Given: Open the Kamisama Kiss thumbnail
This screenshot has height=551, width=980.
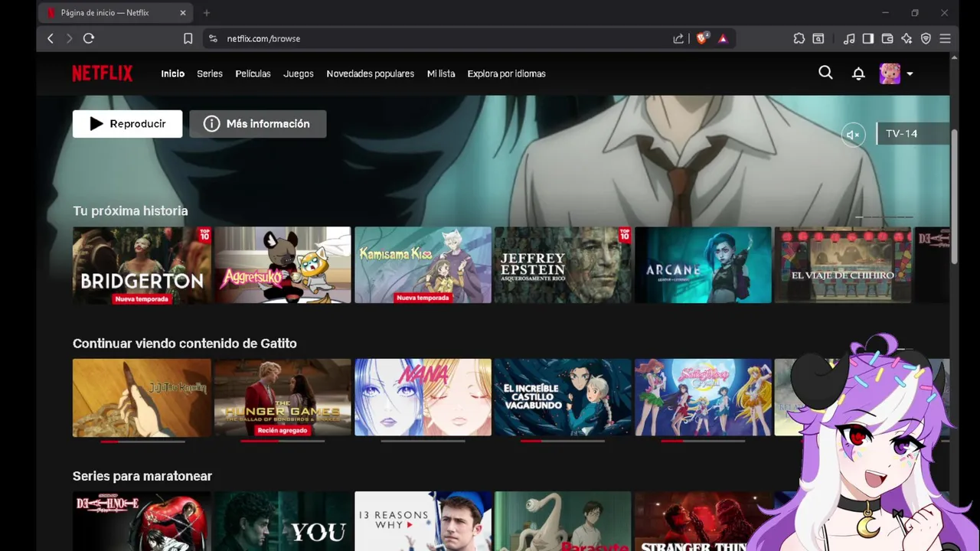Looking at the screenshot, I should point(423,265).
